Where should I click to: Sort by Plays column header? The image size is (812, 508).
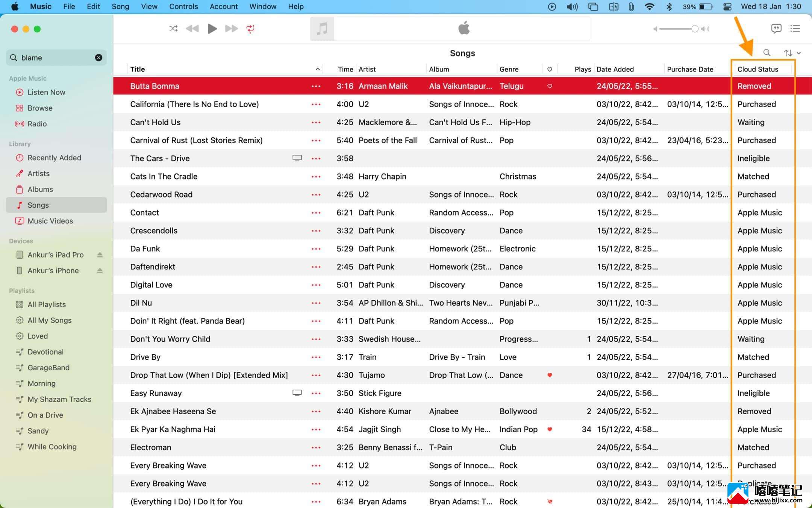[x=576, y=69]
